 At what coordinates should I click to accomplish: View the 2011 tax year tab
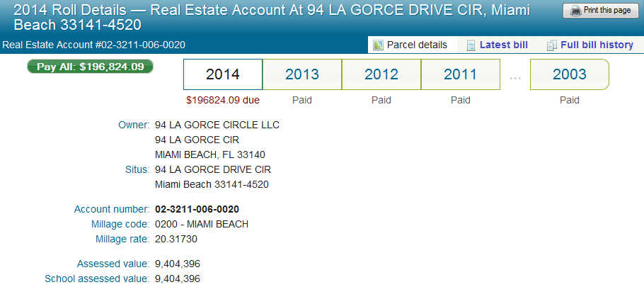(461, 74)
